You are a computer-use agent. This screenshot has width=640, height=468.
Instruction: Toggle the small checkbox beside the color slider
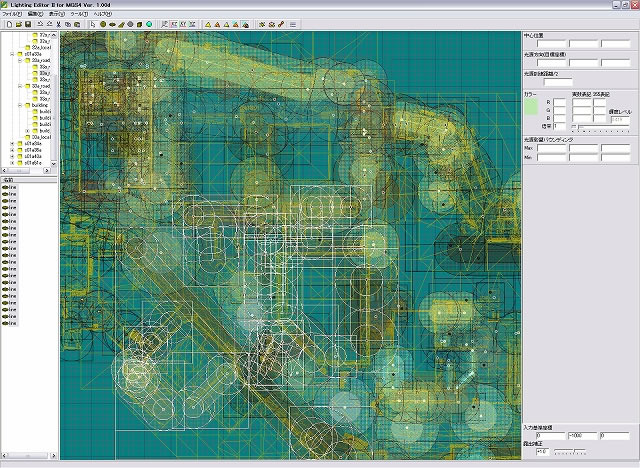click(x=573, y=127)
